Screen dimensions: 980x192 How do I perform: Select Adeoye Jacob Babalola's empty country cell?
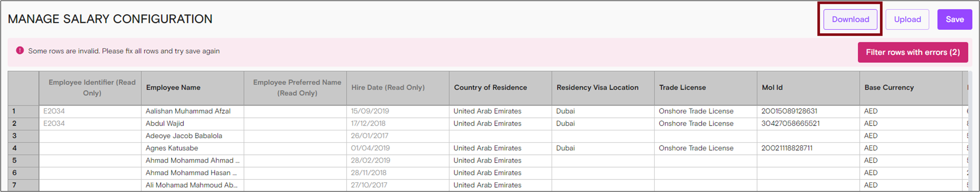tap(500, 136)
